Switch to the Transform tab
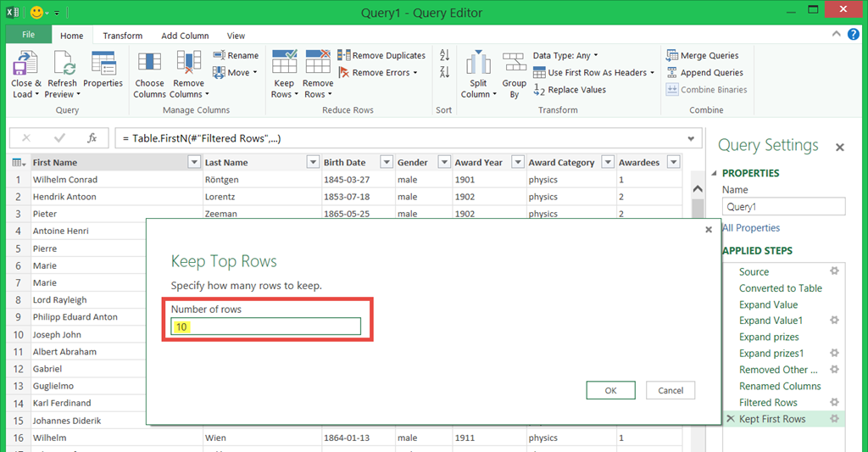 click(123, 36)
